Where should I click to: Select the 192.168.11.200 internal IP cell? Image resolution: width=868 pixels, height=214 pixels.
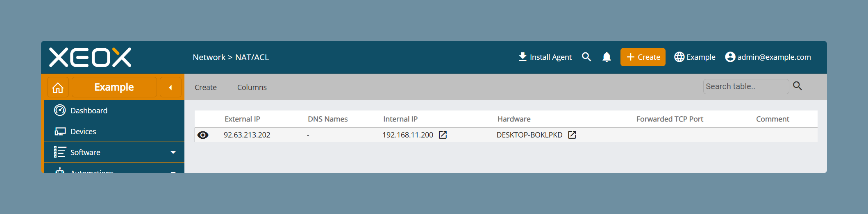[408, 135]
